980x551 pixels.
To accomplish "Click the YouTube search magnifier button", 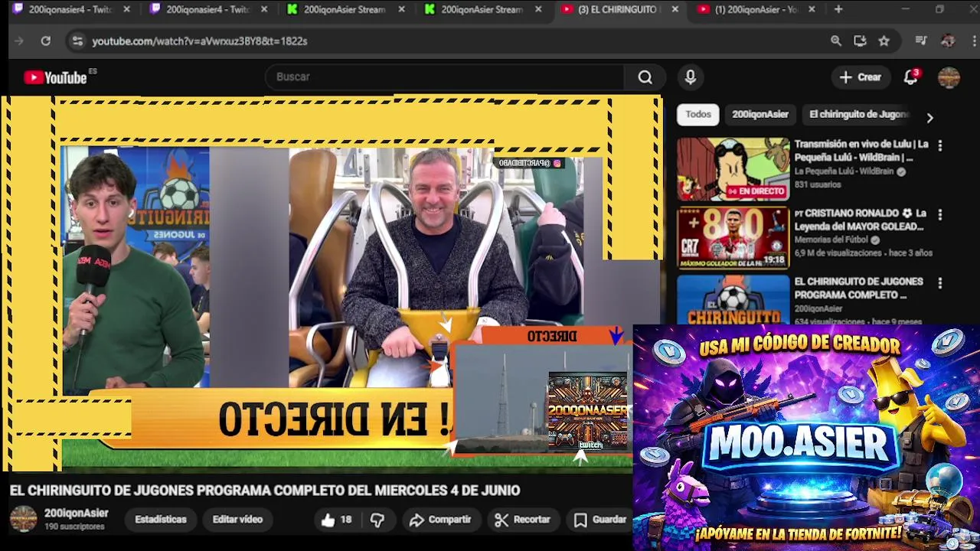I will pos(645,77).
